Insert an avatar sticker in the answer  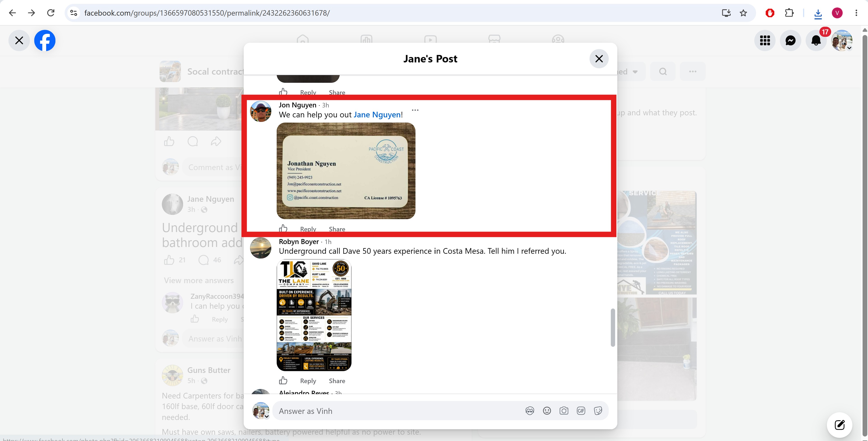coord(530,411)
